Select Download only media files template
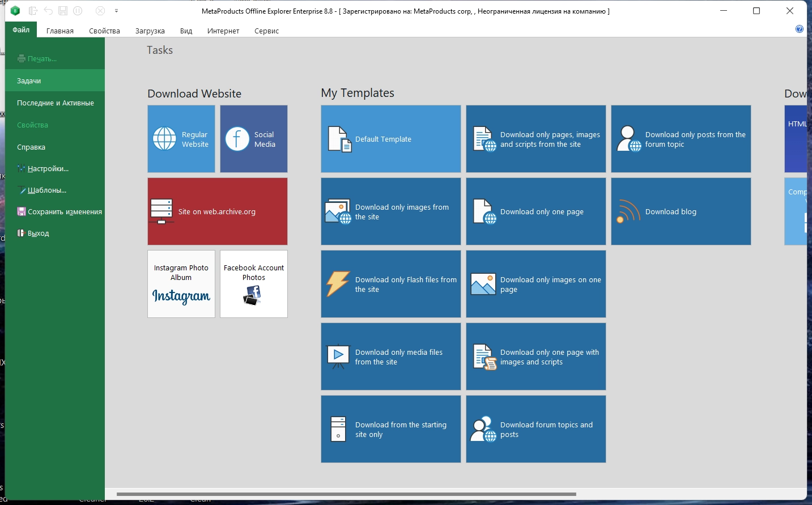Viewport: 812px width, 505px height. coord(391,357)
